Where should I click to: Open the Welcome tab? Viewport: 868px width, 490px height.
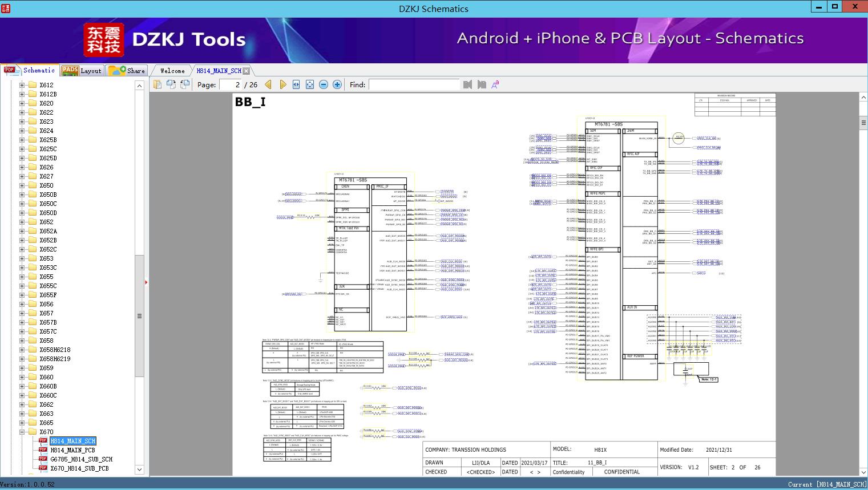(172, 71)
